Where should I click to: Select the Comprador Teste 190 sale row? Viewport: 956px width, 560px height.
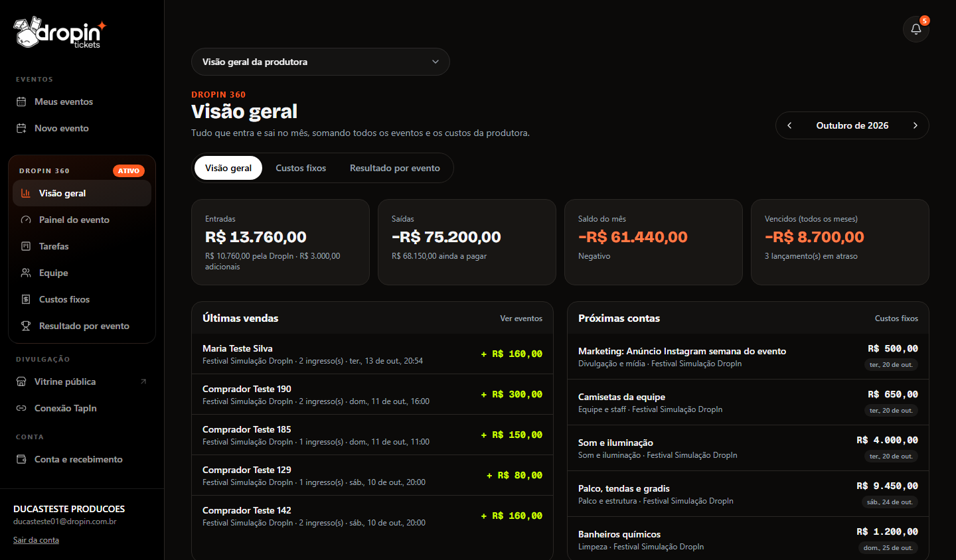tap(372, 395)
